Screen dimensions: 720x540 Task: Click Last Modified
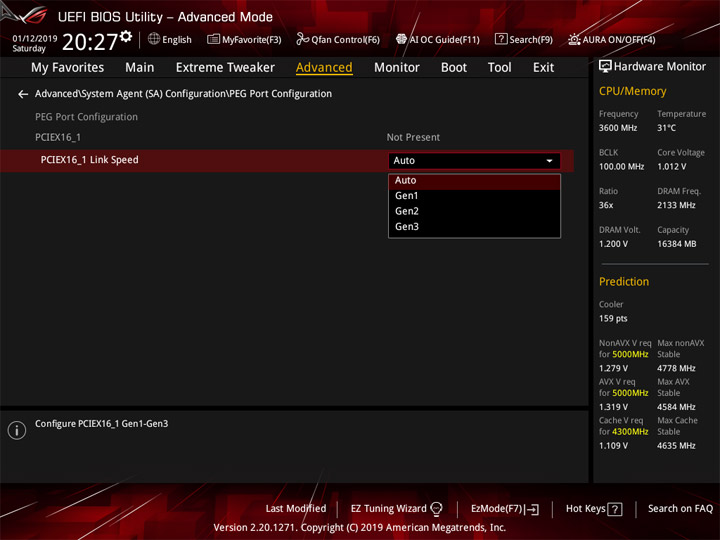296,509
